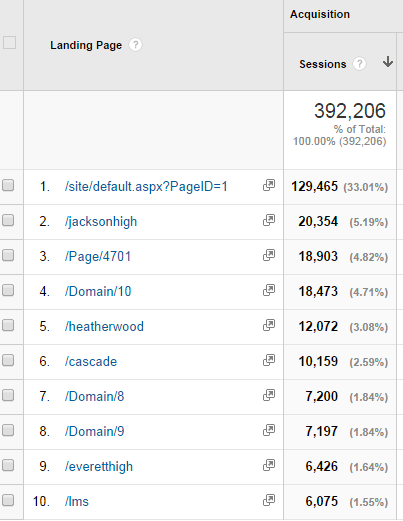This screenshot has height=521, width=403.
Task: Open /site/default.aspx?PageID=1 link
Action: pyautogui.click(x=146, y=187)
